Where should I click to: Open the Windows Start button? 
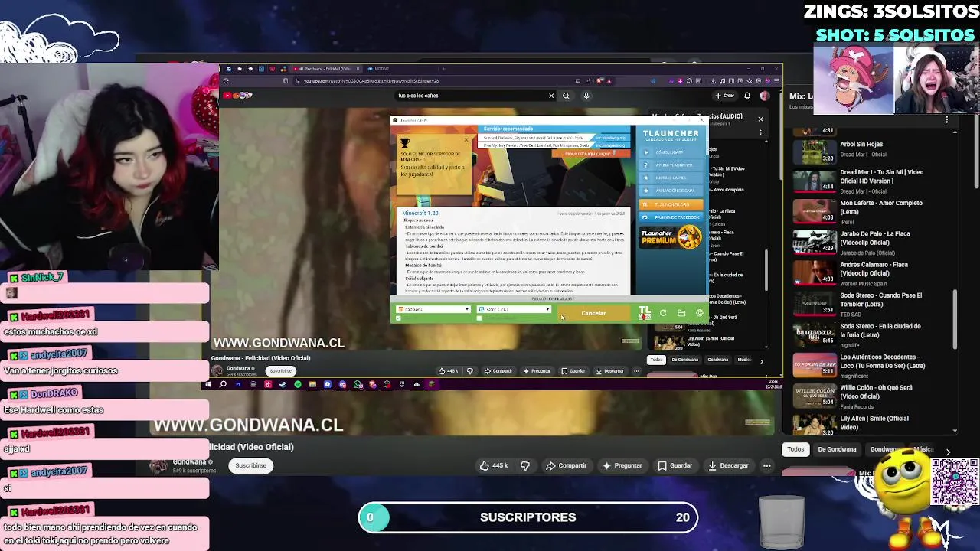coord(208,384)
